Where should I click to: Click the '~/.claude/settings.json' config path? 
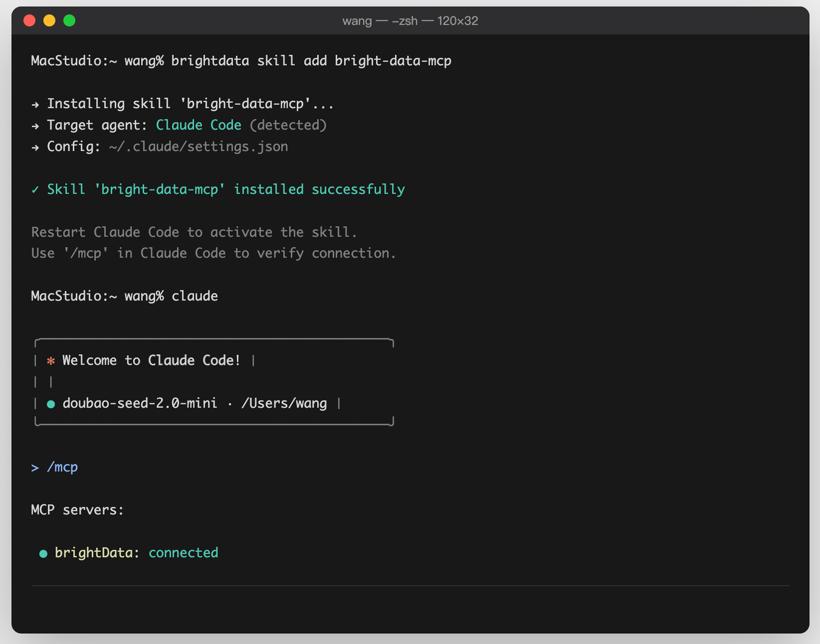point(198,147)
